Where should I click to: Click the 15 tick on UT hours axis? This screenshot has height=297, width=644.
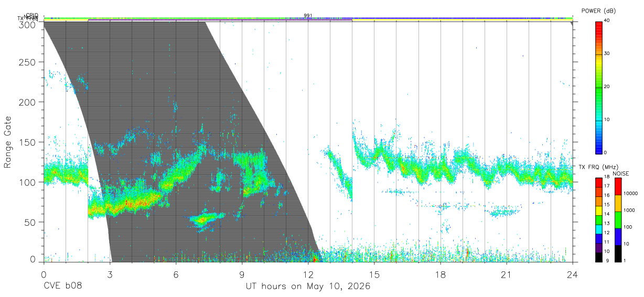pos(374,275)
